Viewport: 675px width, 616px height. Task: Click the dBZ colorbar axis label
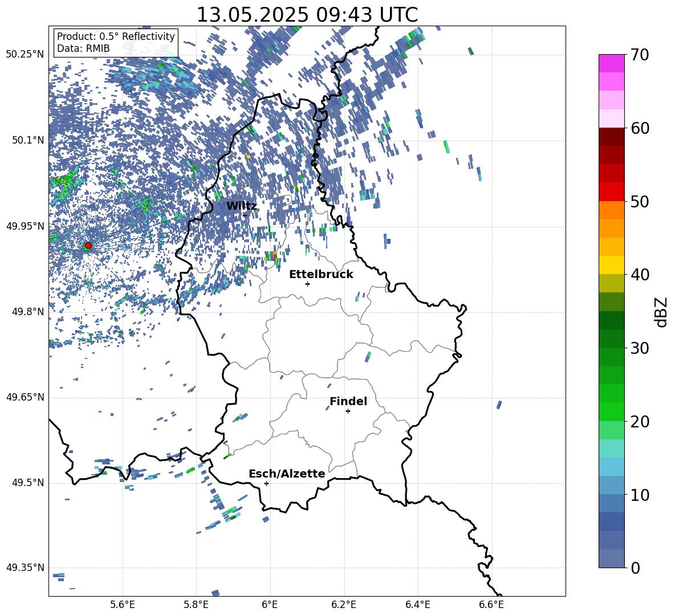(662, 312)
